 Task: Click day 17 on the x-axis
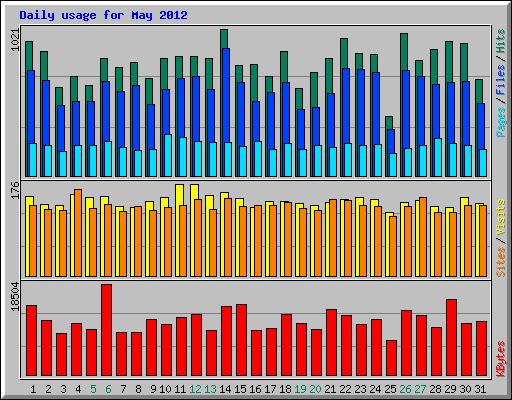(270, 389)
